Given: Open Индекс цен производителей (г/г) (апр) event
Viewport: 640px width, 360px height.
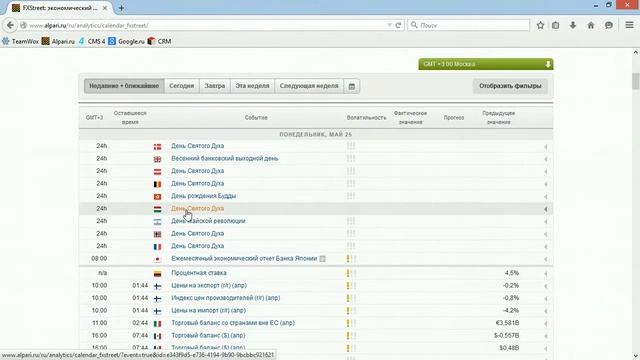Looking at the screenshot, I should [x=226, y=298].
